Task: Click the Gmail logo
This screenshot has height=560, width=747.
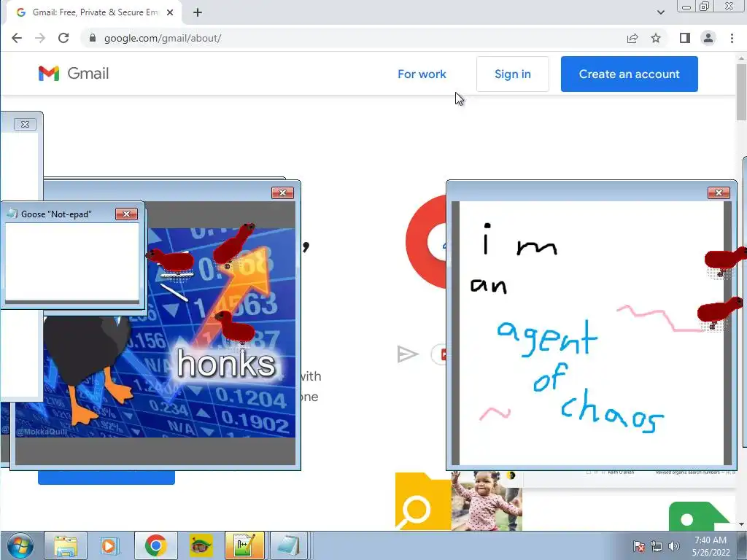Action: point(74,74)
